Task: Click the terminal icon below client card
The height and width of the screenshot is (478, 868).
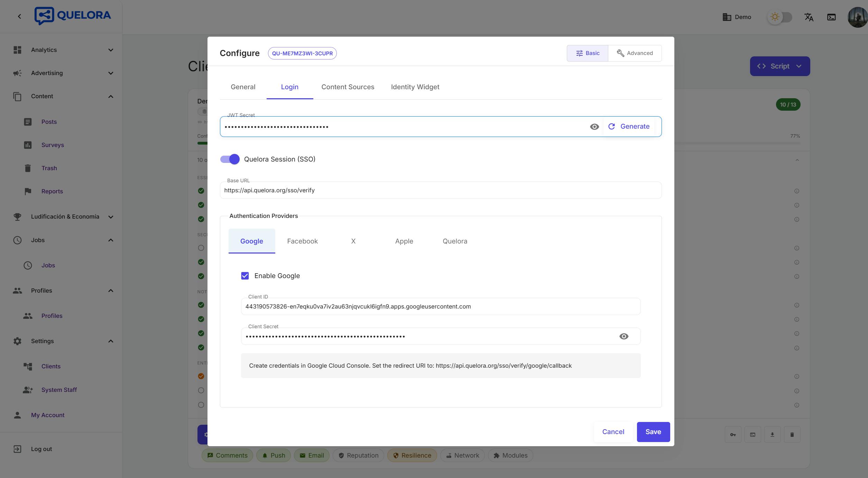Action: click(752, 434)
